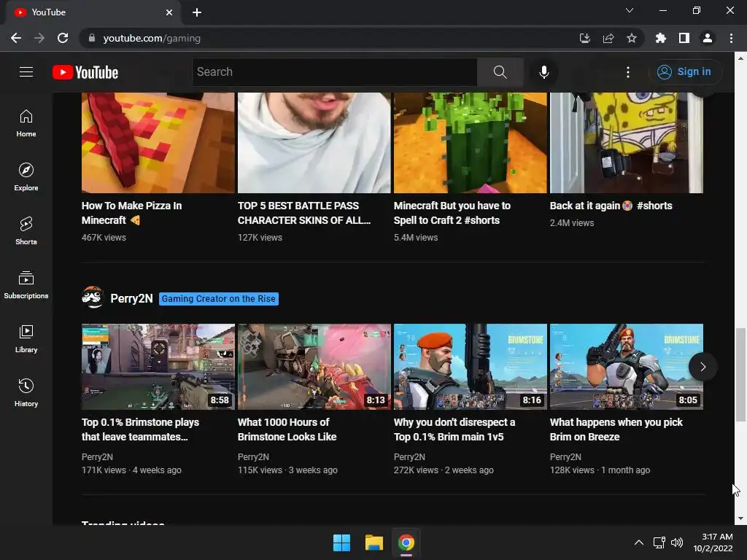Open new tab with plus button

coord(197,12)
